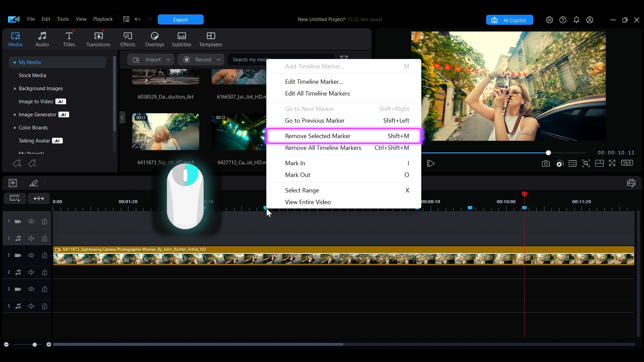Open the Media room tab
This screenshot has width=644, height=362.
[x=15, y=39]
